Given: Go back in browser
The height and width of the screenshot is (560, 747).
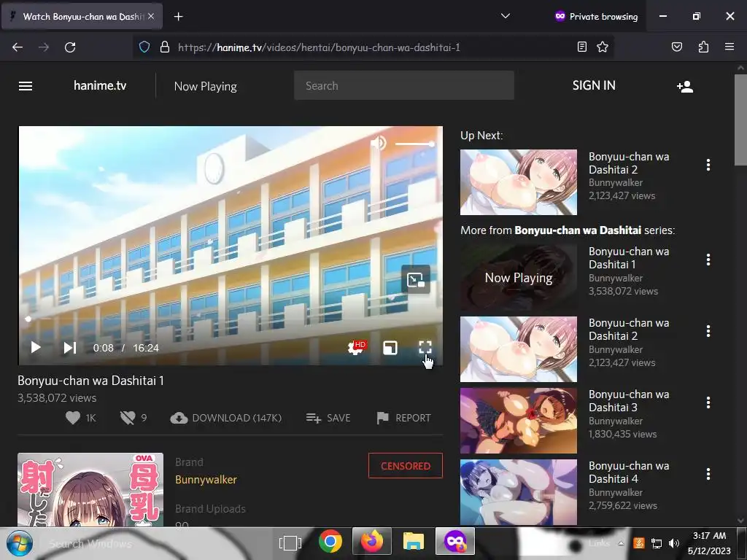Looking at the screenshot, I should coord(18,47).
